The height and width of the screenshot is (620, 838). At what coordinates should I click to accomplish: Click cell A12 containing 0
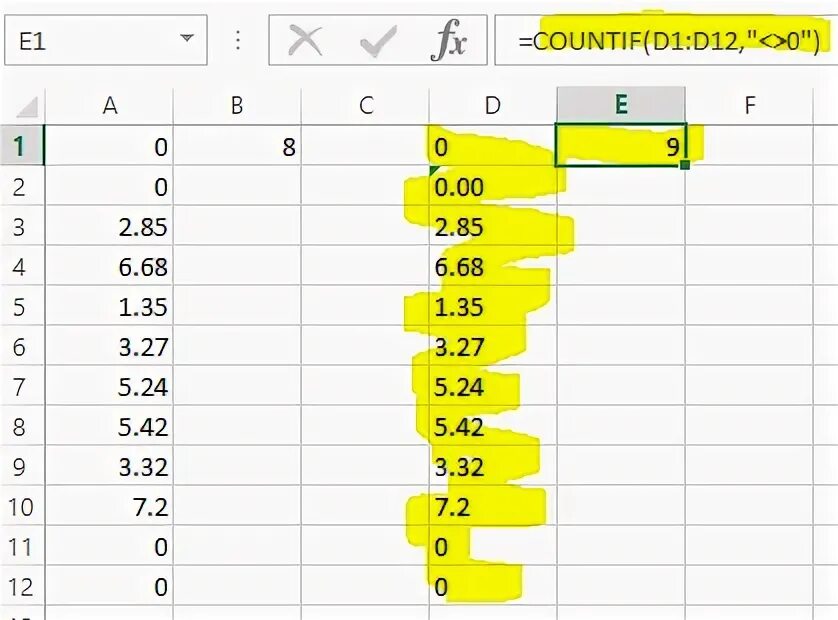110,586
